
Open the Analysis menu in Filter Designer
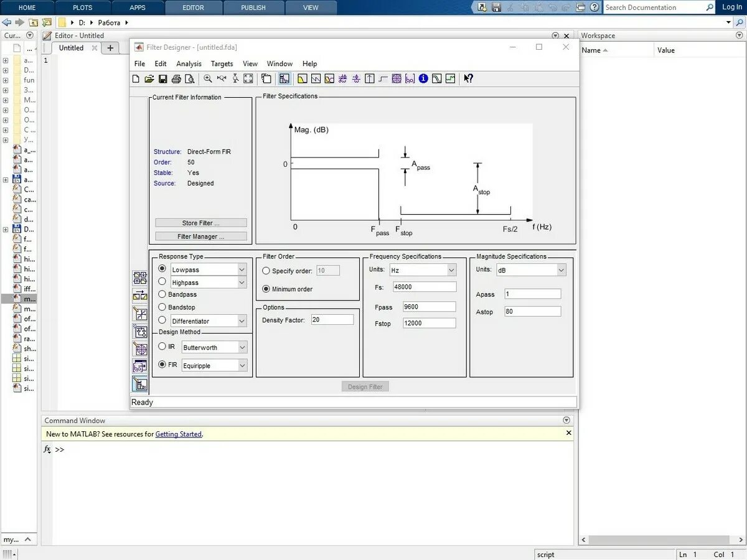(189, 63)
